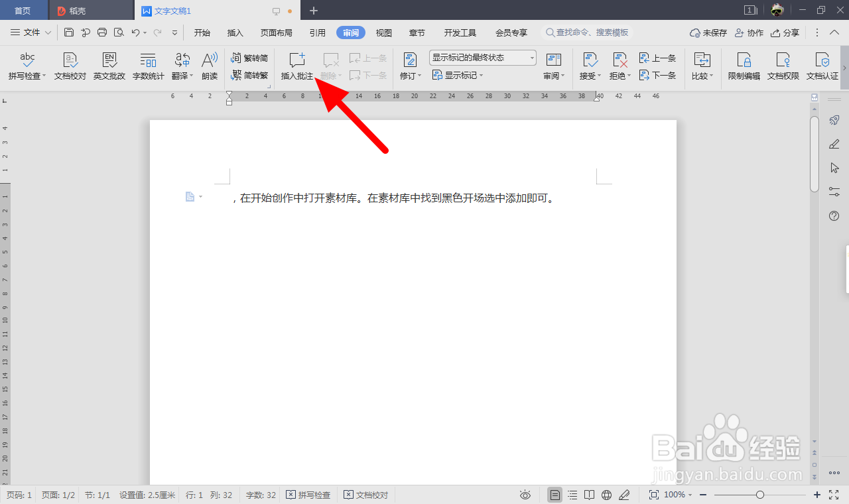Click the pen icon in the right sidebar

click(834, 144)
